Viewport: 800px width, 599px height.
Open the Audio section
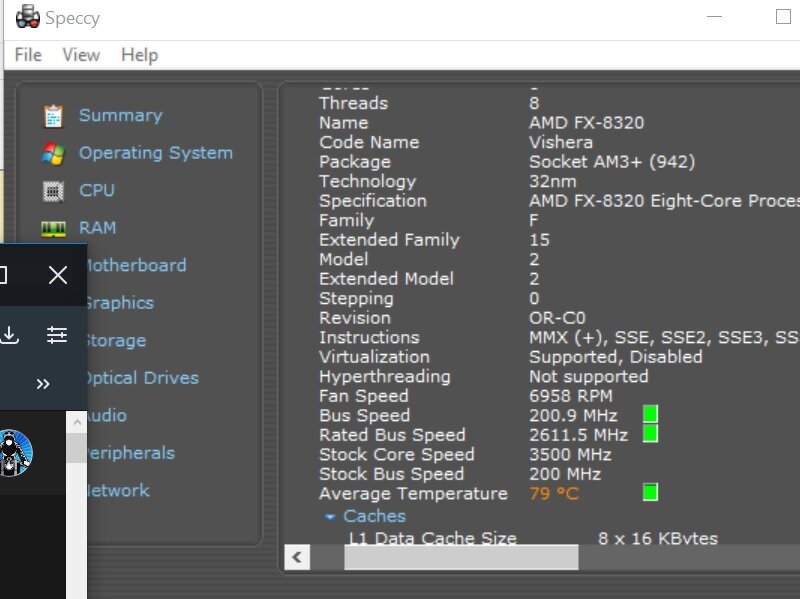(x=107, y=415)
